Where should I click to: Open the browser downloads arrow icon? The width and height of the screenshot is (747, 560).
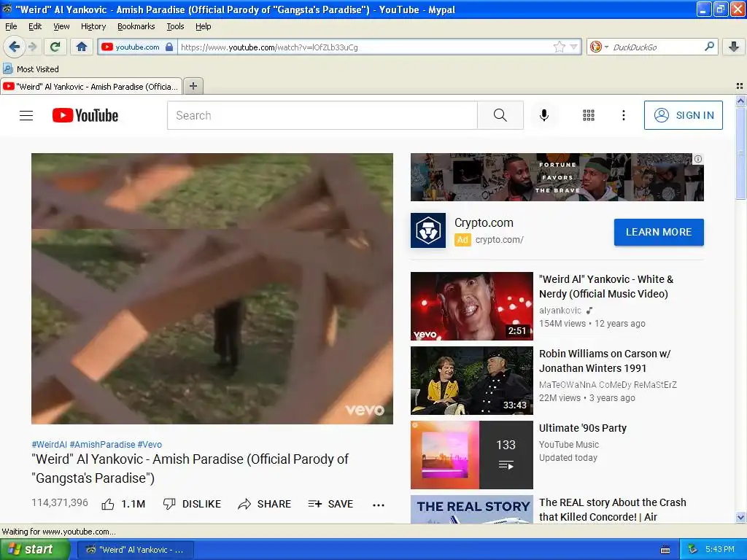(x=734, y=47)
